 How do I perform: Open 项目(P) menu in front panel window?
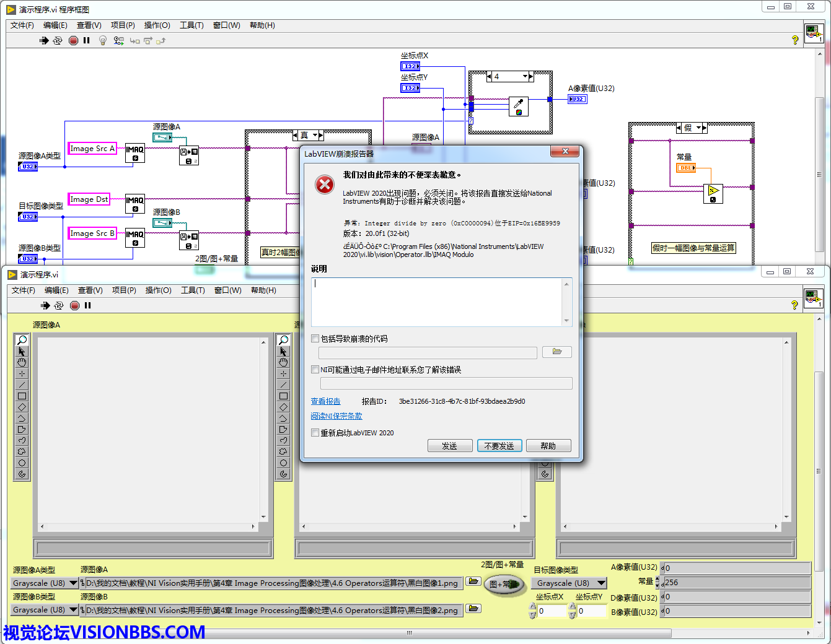[x=124, y=290]
